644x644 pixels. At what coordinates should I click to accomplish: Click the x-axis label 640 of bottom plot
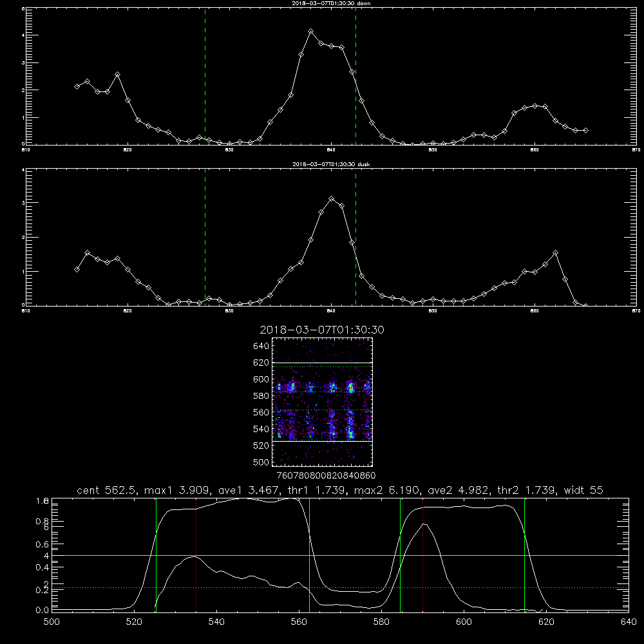tap(629, 622)
